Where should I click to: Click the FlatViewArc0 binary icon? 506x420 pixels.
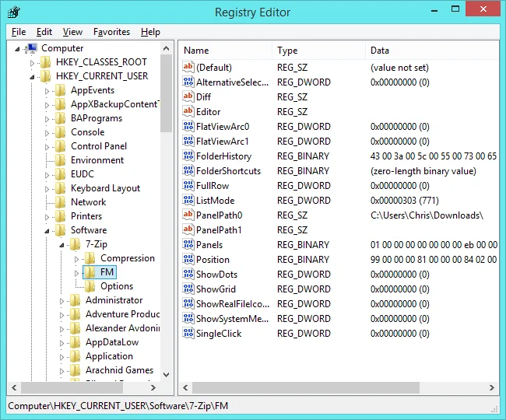coord(188,126)
